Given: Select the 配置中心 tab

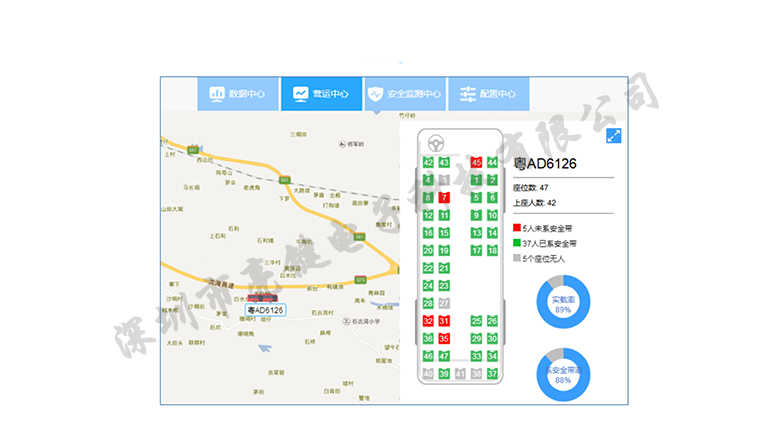Looking at the screenshot, I should (488, 94).
